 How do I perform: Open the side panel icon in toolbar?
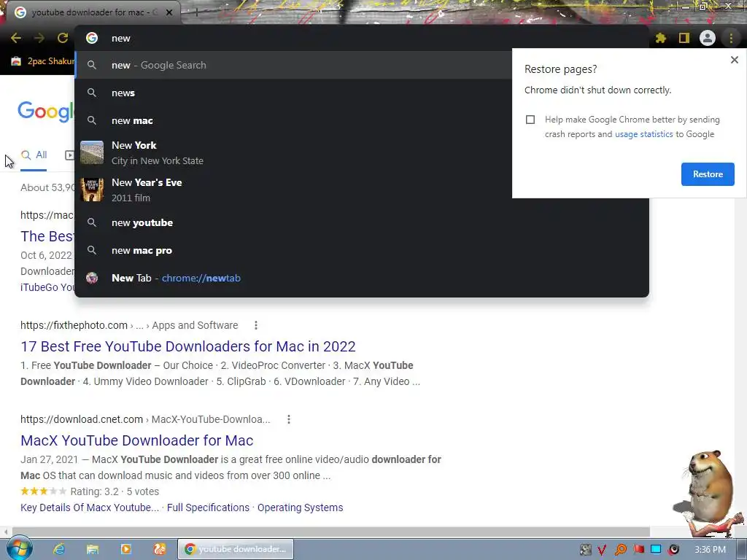click(x=684, y=38)
